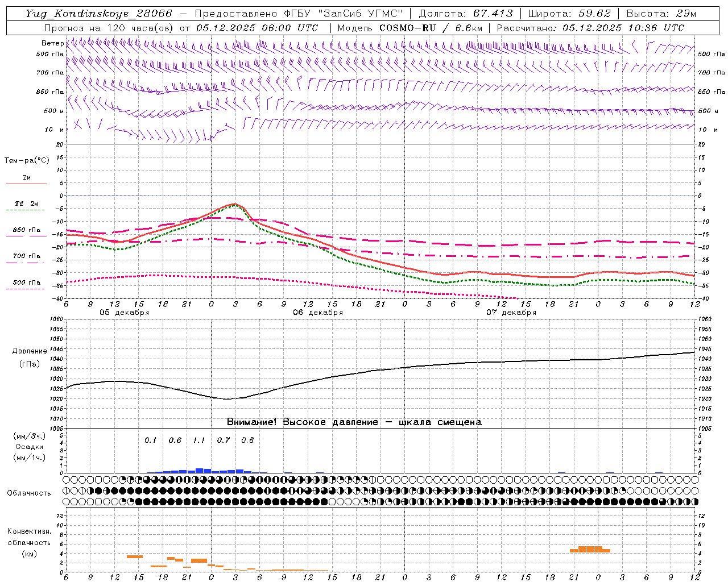Click the Давление pressure panel label
This screenshot has height=582, width=728.
pos(29,351)
